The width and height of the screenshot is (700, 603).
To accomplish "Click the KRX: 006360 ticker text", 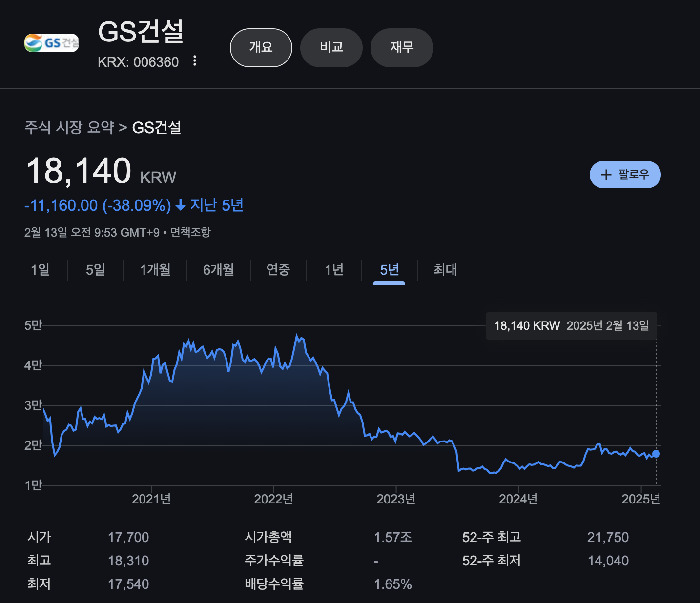I will [x=138, y=62].
